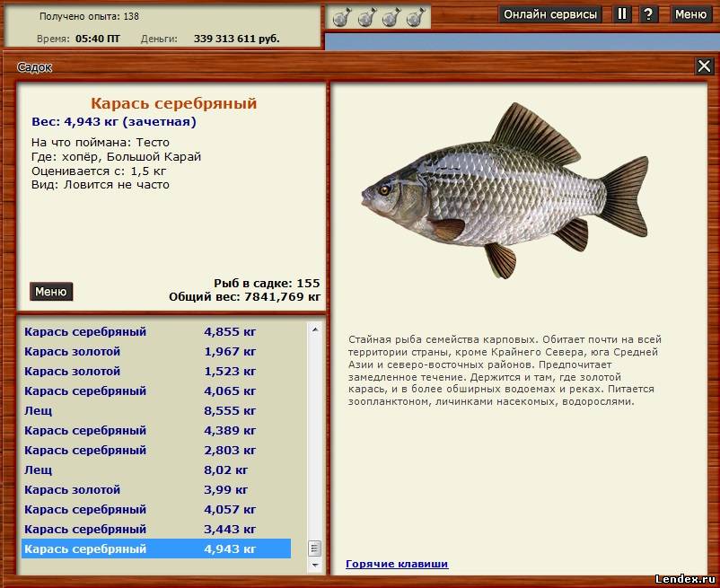
Task: Pause the game with the pause icon
Action: (x=622, y=14)
